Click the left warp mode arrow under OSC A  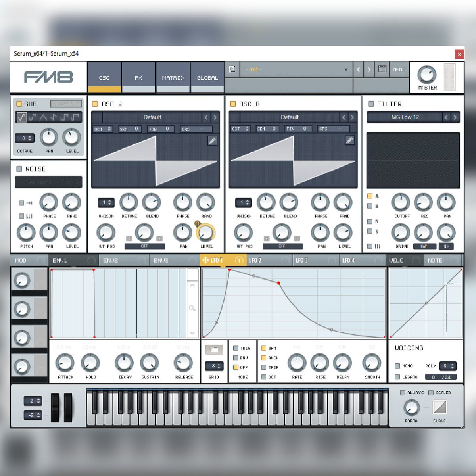point(129,238)
